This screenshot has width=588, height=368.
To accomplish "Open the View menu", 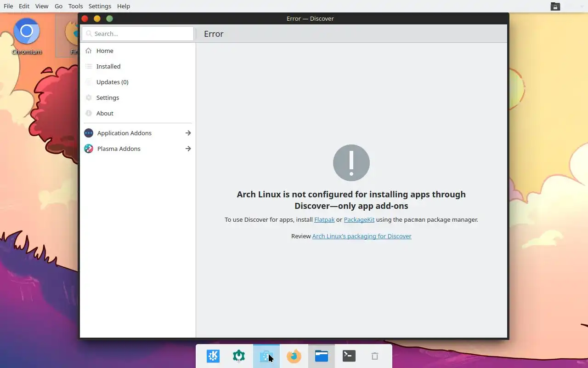I will pos(42,6).
